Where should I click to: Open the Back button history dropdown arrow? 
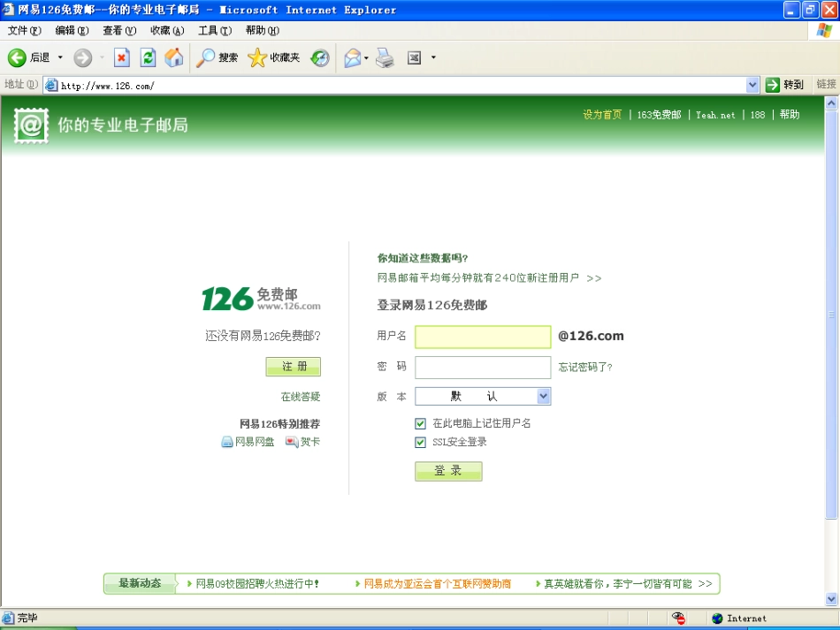click(60, 57)
